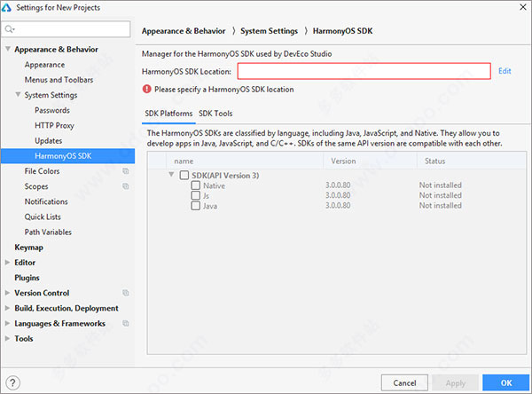Screen dimensions: 532x394
Task: Click the Apply button
Action: click(456, 382)
